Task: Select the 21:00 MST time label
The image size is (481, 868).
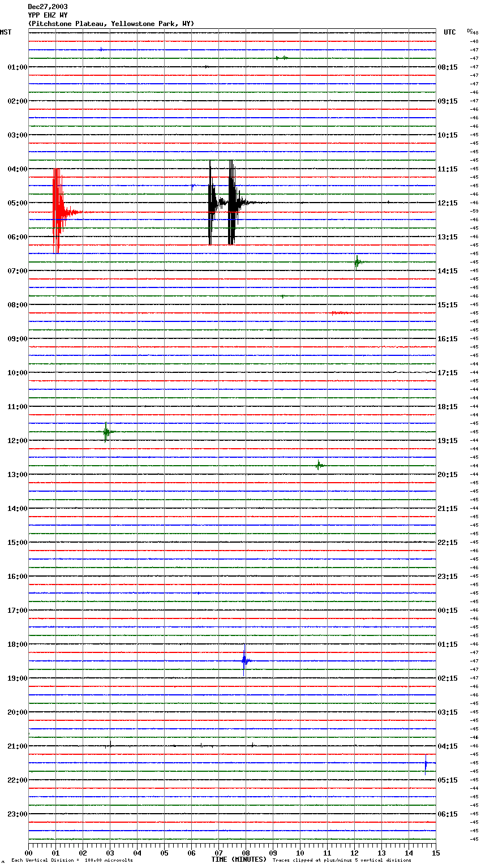Action: coord(18,746)
